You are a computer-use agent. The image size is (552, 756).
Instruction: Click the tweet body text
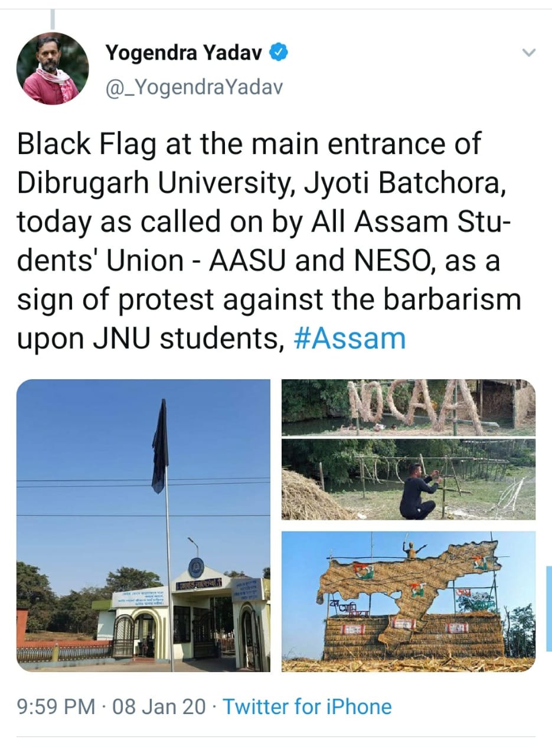point(269,242)
